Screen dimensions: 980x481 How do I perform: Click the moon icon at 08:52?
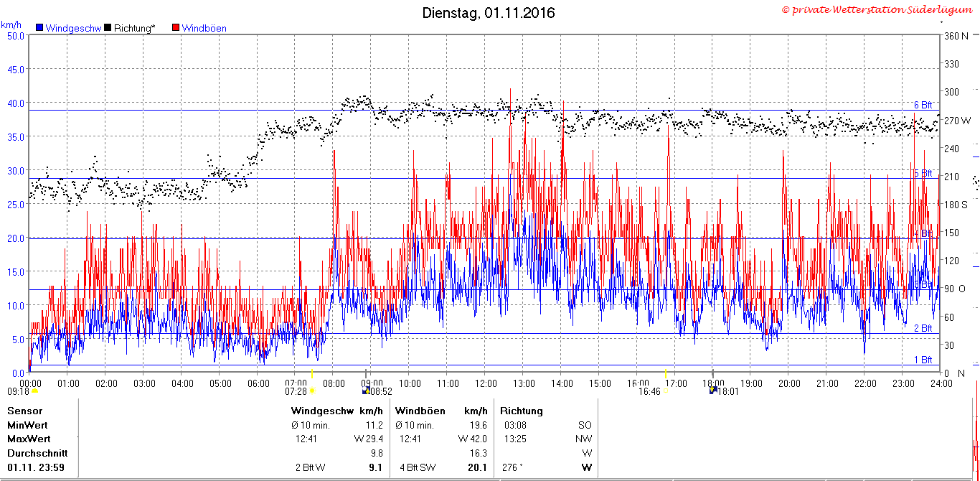click(367, 391)
